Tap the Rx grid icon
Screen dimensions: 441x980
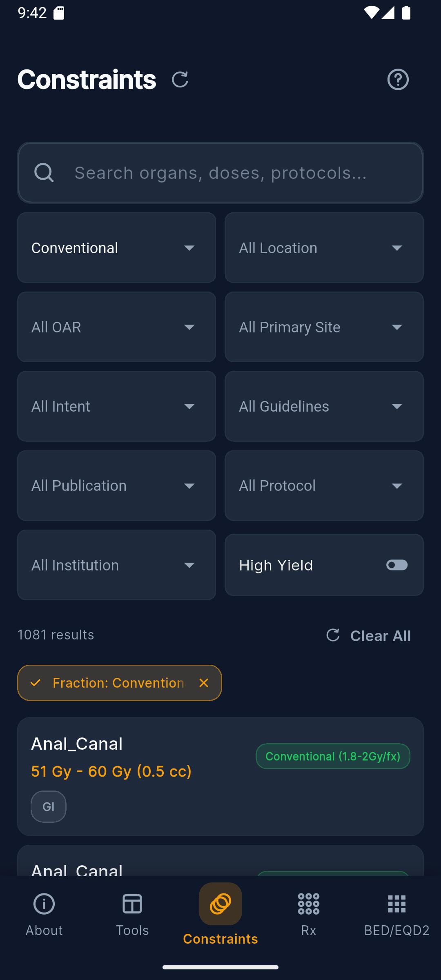coord(309,904)
